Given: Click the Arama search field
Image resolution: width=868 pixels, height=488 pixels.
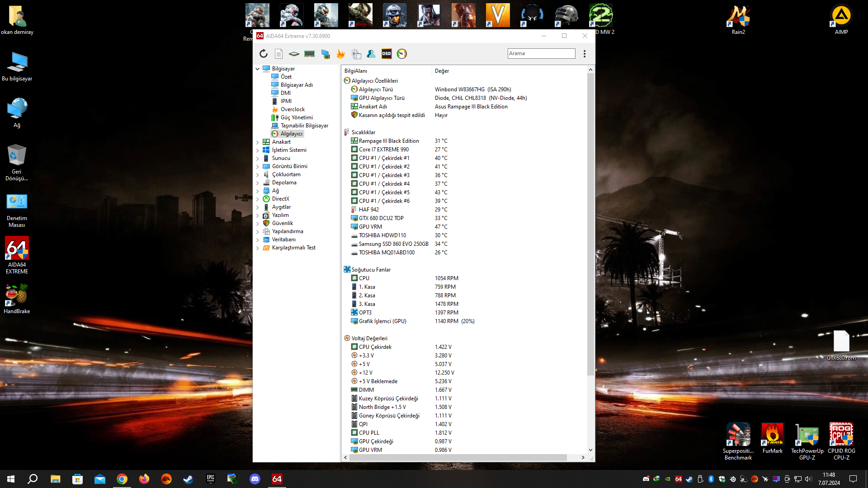Looking at the screenshot, I should 541,53.
